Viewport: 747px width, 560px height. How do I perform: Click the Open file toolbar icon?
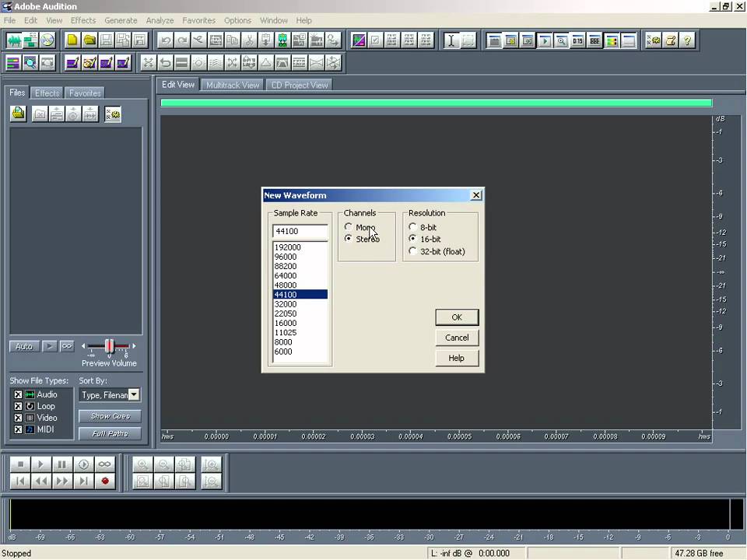tap(89, 40)
